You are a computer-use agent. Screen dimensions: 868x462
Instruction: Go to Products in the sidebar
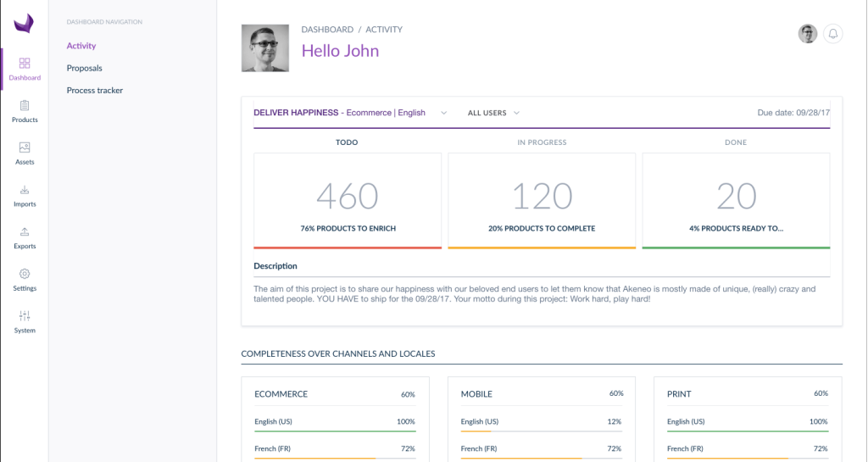click(x=25, y=111)
